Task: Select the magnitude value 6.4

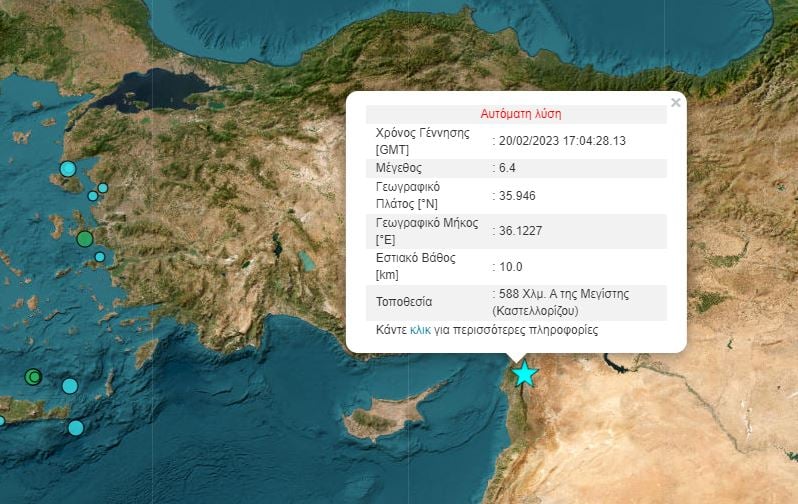Action: [507, 167]
